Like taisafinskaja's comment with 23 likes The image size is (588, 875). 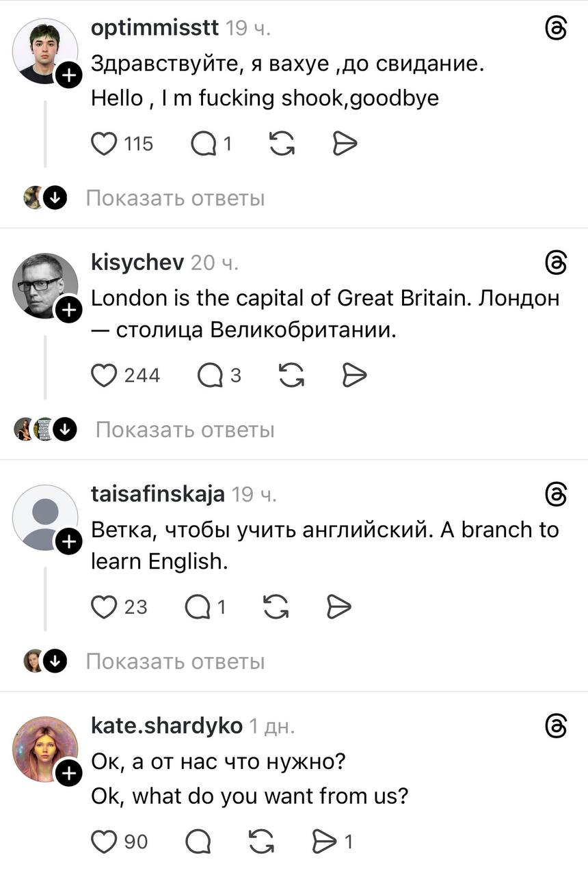click(x=104, y=606)
